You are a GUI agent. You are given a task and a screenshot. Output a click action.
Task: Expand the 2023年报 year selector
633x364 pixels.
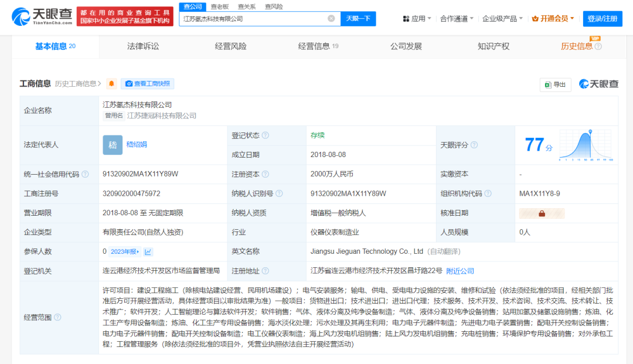[125, 252]
